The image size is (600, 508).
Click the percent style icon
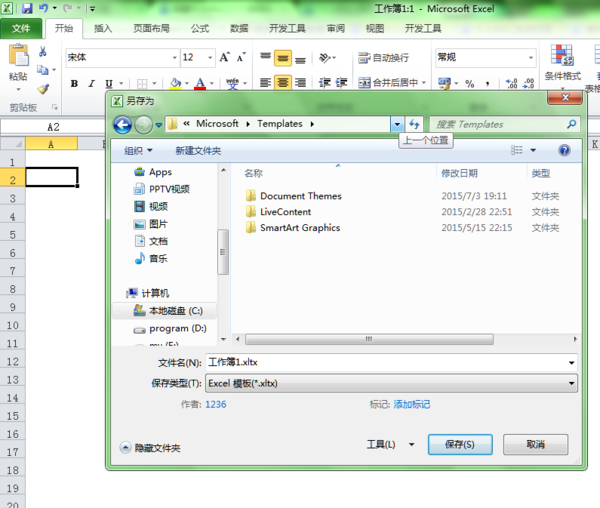470,83
